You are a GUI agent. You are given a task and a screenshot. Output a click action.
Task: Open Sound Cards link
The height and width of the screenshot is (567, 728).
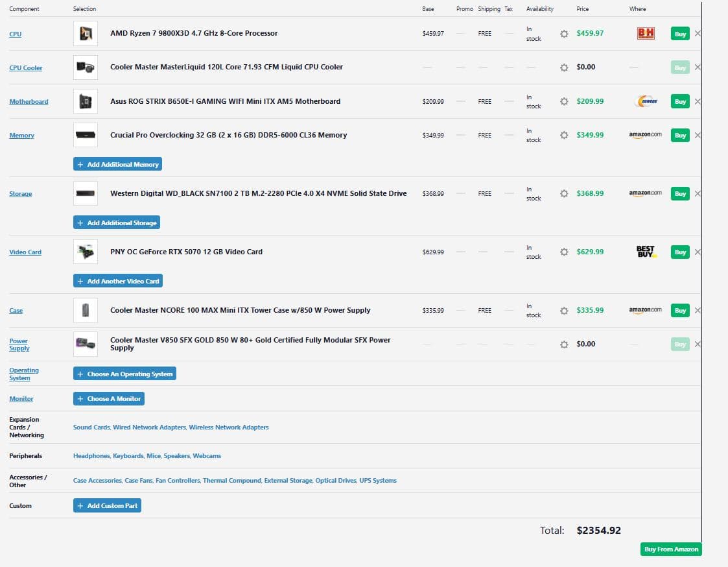(x=91, y=428)
